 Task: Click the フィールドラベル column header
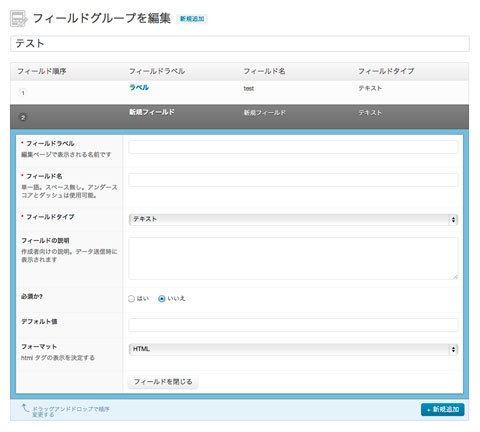pyautogui.click(x=157, y=71)
